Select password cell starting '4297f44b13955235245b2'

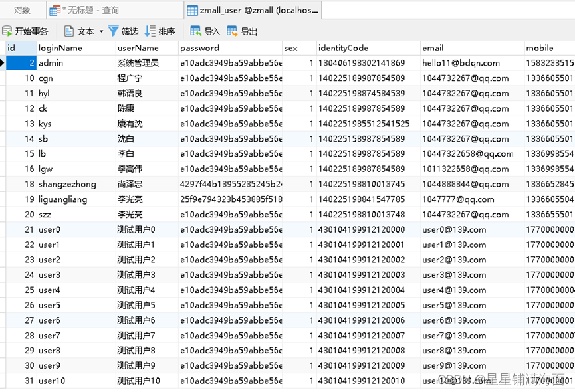pyautogui.click(x=230, y=184)
